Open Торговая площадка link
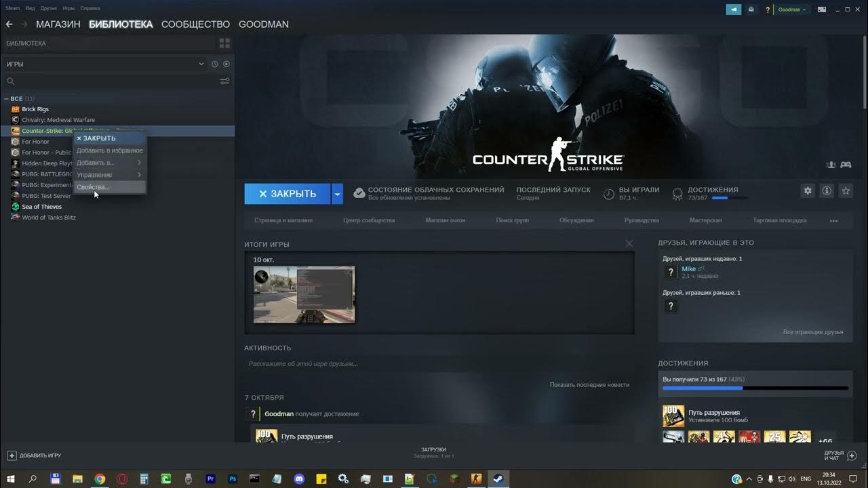The height and width of the screenshot is (488, 868). (x=780, y=220)
